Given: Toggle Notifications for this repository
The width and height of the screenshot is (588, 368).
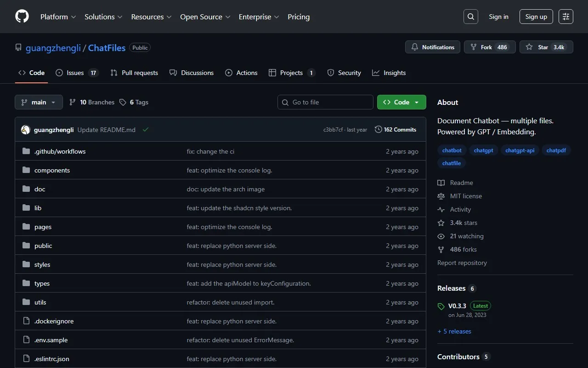Looking at the screenshot, I should tap(432, 47).
